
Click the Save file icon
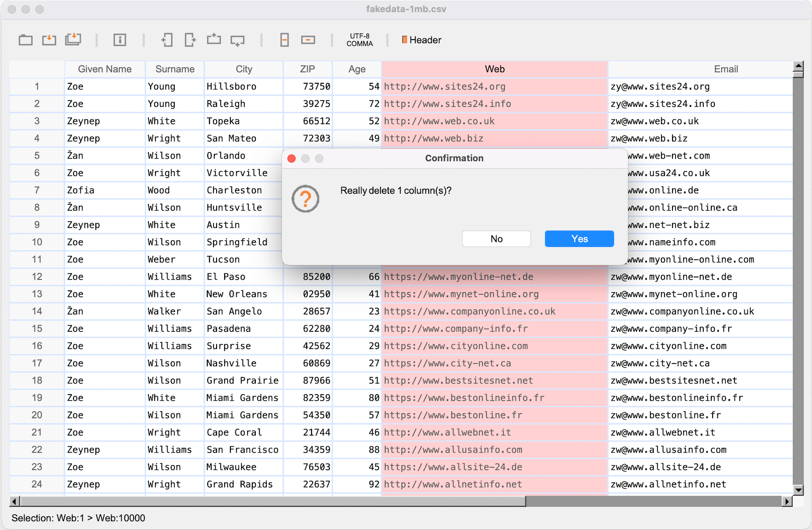(49, 40)
